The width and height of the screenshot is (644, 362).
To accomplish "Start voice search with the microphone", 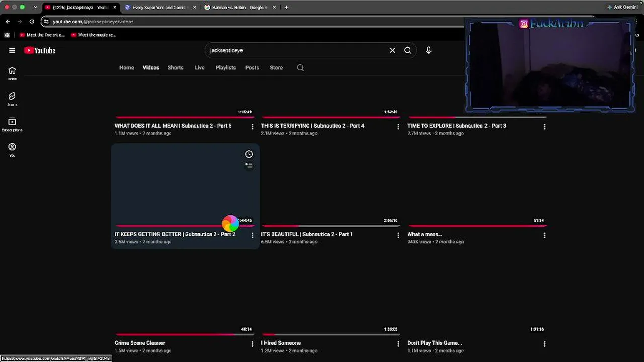I will tap(429, 50).
